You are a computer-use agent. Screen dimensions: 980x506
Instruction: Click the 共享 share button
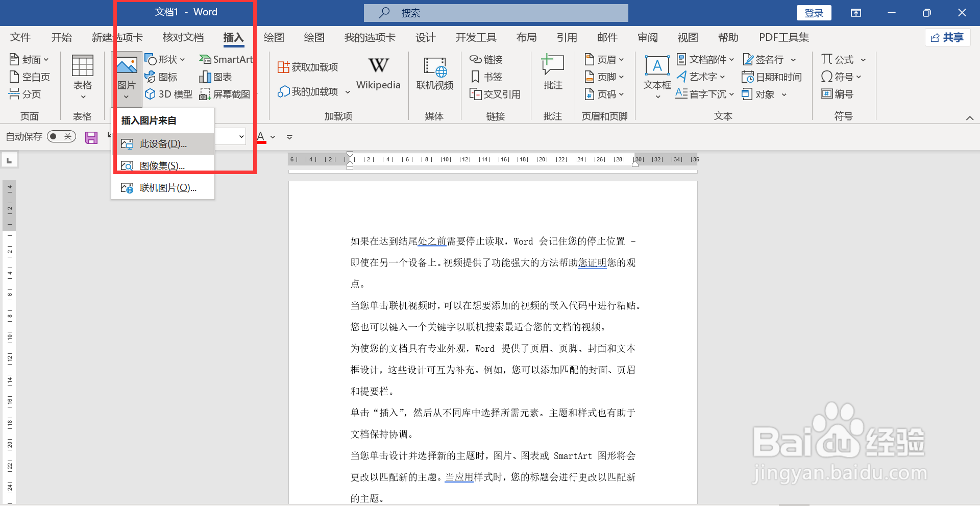[947, 38]
